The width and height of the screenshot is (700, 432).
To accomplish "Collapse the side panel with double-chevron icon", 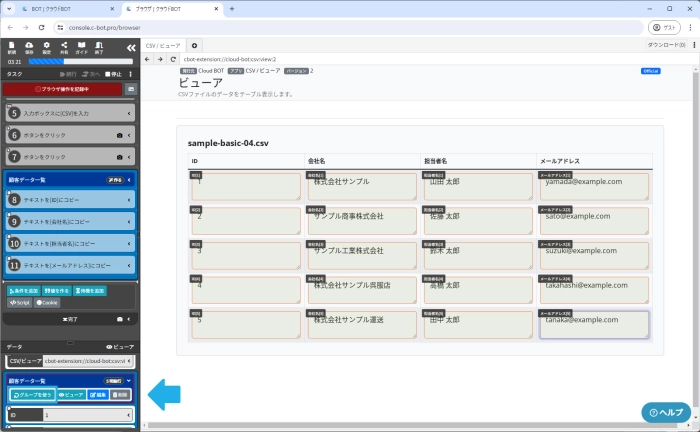I will 130,47.
